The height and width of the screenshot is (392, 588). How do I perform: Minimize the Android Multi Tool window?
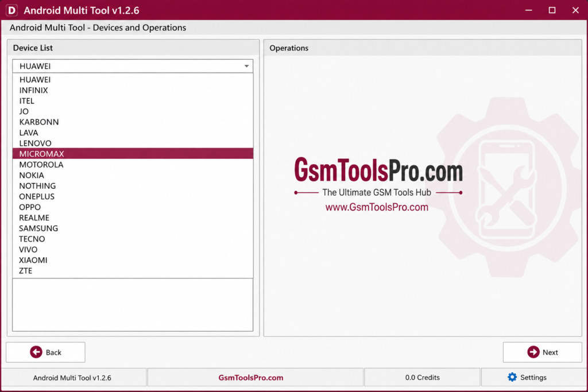pyautogui.click(x=529, y=10)
